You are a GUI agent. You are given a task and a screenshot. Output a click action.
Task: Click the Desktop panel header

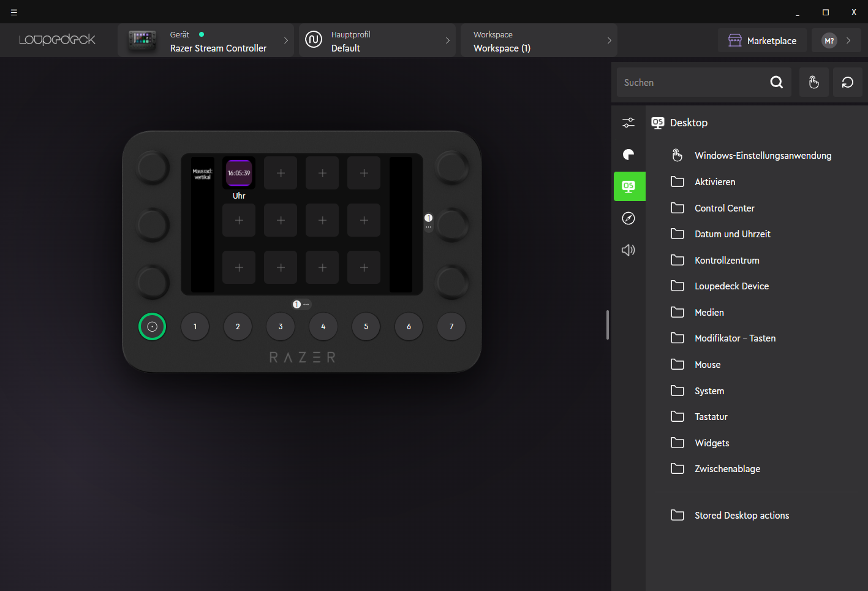pos(679,123)
